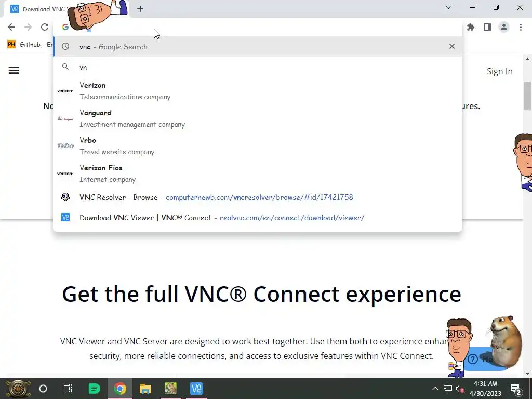Expand the tab search chevron
This screenshot has width=532, height=399.
(448, 7)
